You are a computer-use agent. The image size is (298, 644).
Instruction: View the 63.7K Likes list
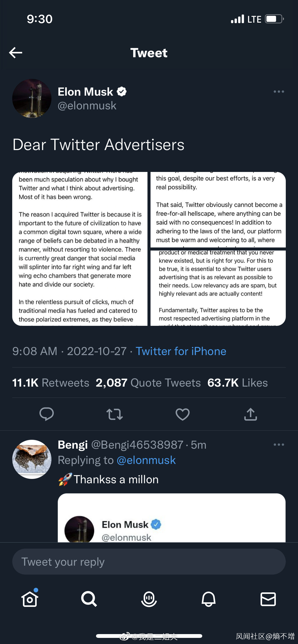[x=237, y=383]
